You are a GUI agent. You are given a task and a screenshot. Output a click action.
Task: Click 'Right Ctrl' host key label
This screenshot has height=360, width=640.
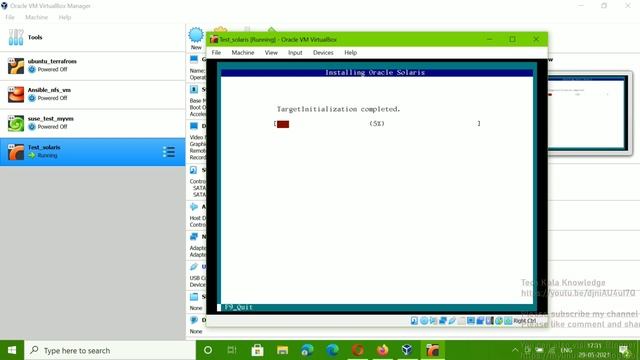[524, 321]
